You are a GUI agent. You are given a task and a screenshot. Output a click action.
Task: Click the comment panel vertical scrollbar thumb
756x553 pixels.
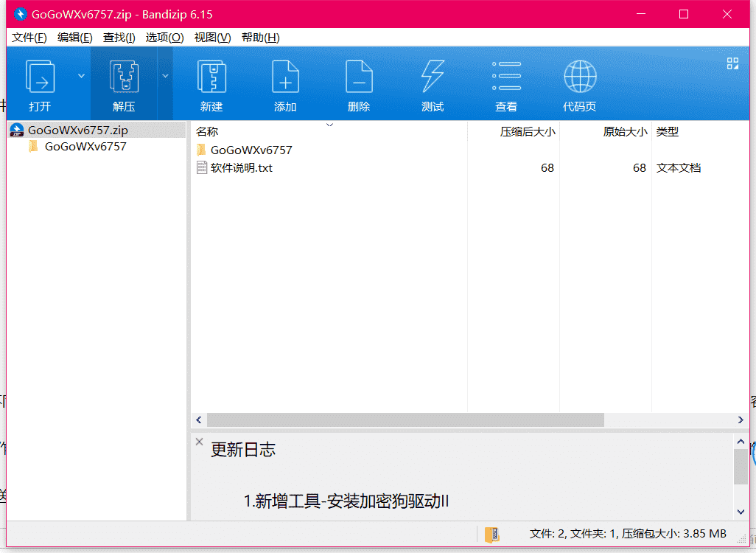click(741, 467)
